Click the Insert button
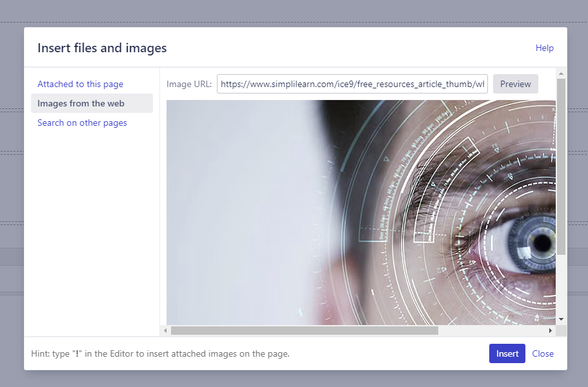This screenshot has width=588, height=387. pyautogui.click(x=507, y=353)
